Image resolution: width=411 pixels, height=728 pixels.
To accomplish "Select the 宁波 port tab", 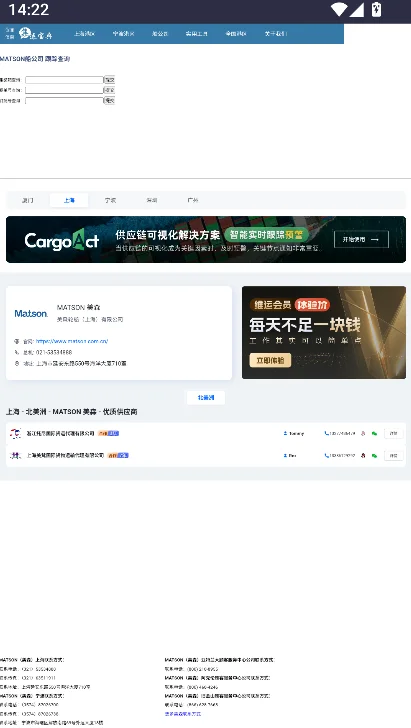I will [x=111, y=201].
